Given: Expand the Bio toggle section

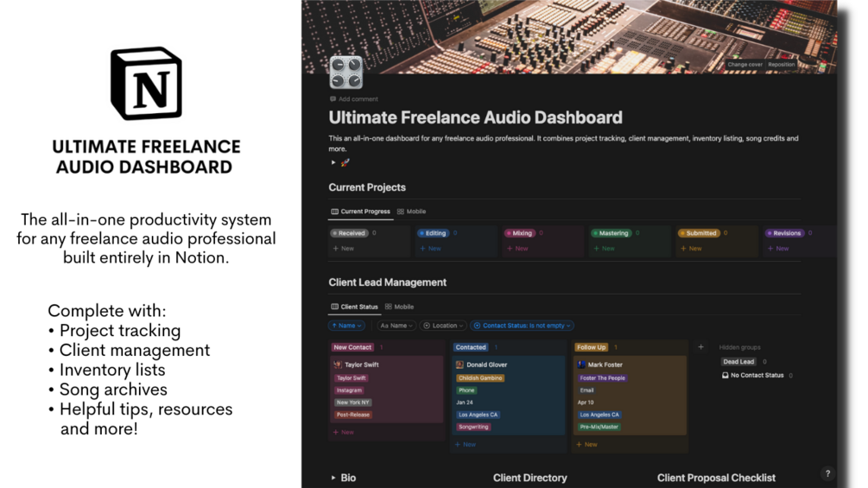Looking at the screenshot, I should (x=333, y=478).
